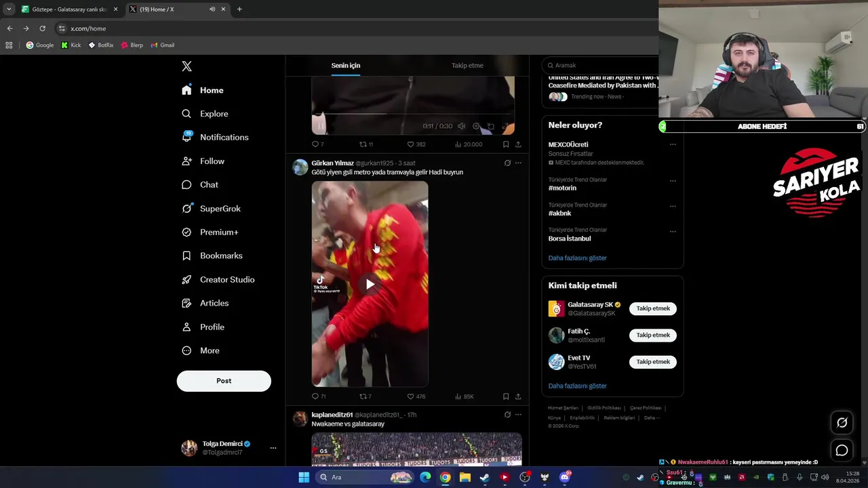Open Profile from the sidebar
The height and width of the screenshot is (488, 868).
[x=203, y=327]
